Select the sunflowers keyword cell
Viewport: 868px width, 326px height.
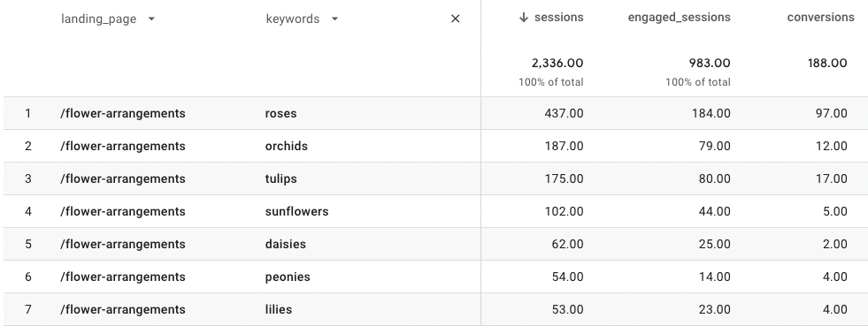(x=296, y=211)
